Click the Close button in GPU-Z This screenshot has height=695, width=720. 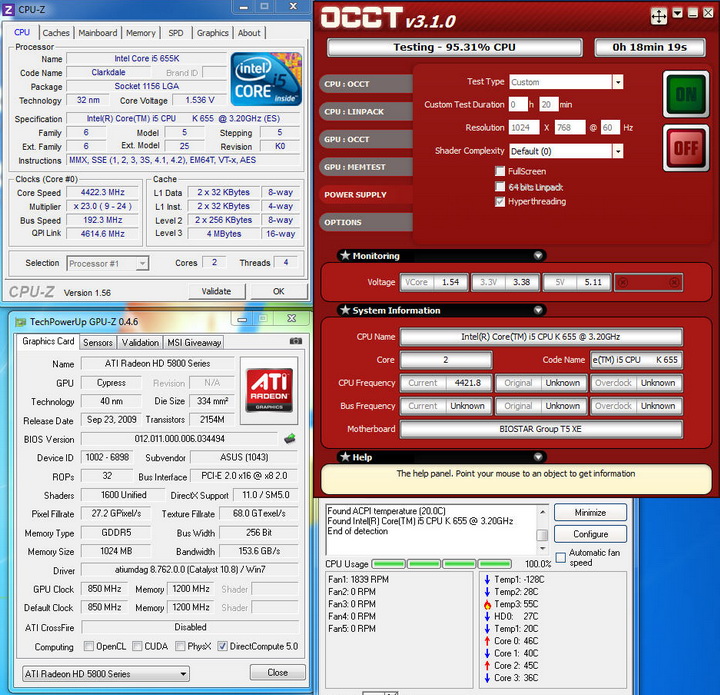click(277, 673)
